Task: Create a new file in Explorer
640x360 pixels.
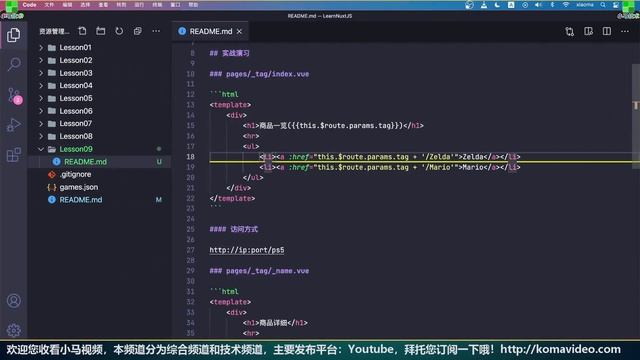Action: [82, 31]
